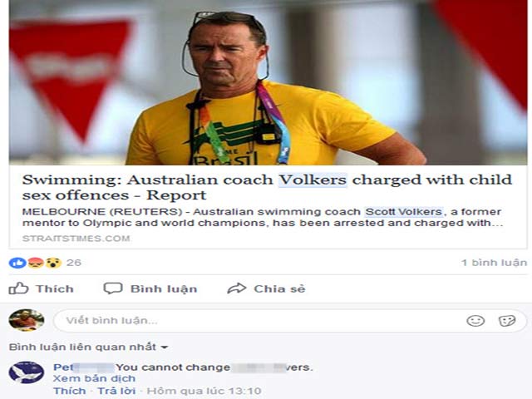Click the Bình luận speech bubble icon

tap(113, 288)
